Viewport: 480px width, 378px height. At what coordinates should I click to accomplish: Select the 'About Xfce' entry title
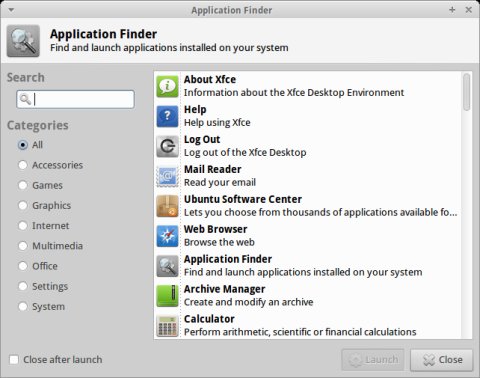pos(210,79)
